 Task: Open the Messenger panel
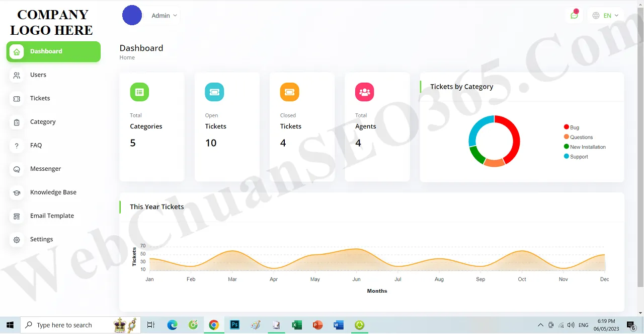(17, 169)
